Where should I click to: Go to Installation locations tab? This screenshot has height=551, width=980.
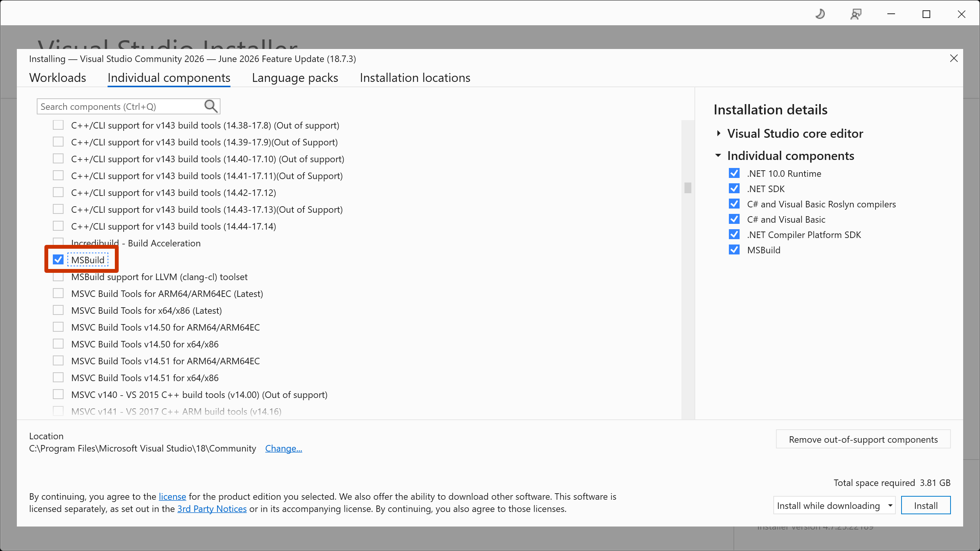click(415, 78)
